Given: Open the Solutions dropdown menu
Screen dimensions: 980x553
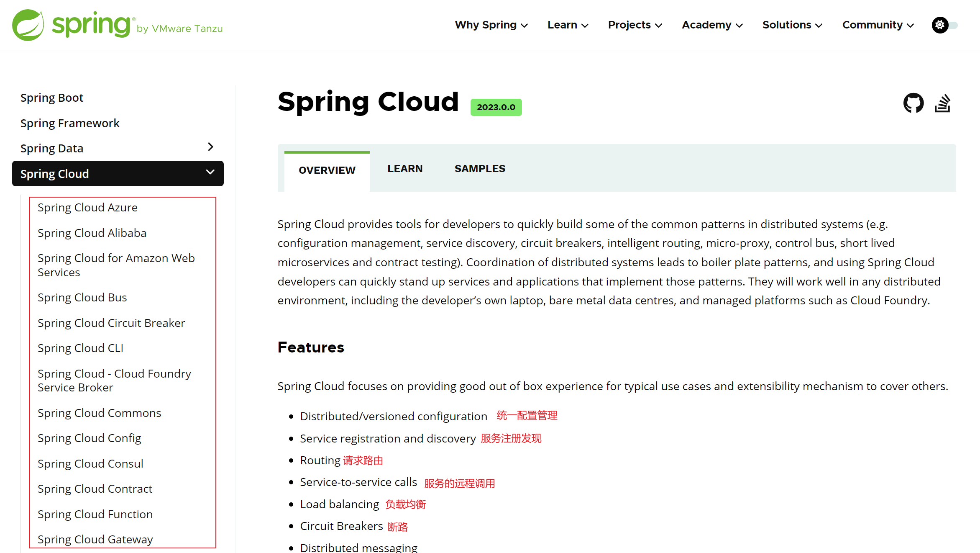Looking at the screenshot, I should pos(792,25).
